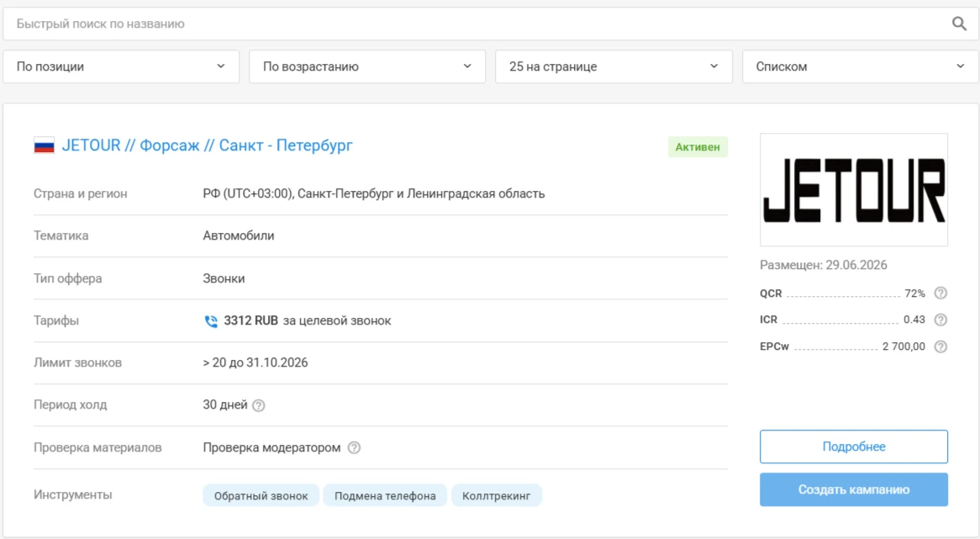
Task: Click help icon beside 30 дней
Action: pos(259,405)
